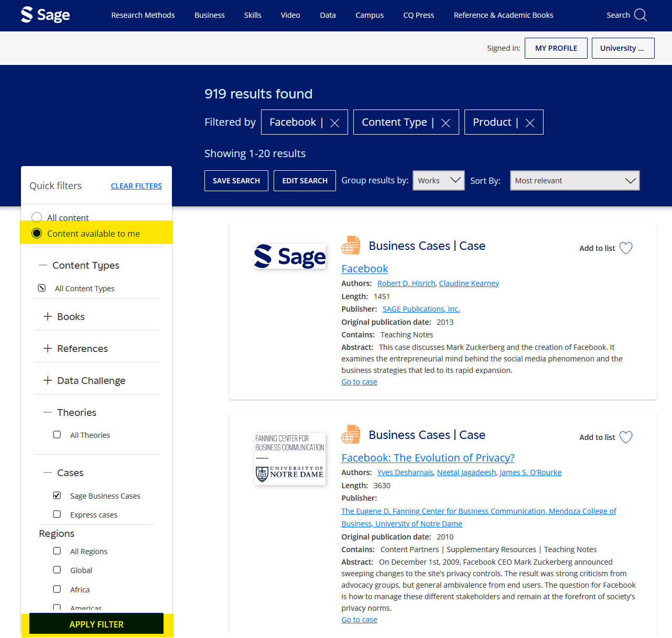Screen dimensions: 672x638
Task: Expand the Books content type section
Action: [47, 316]
